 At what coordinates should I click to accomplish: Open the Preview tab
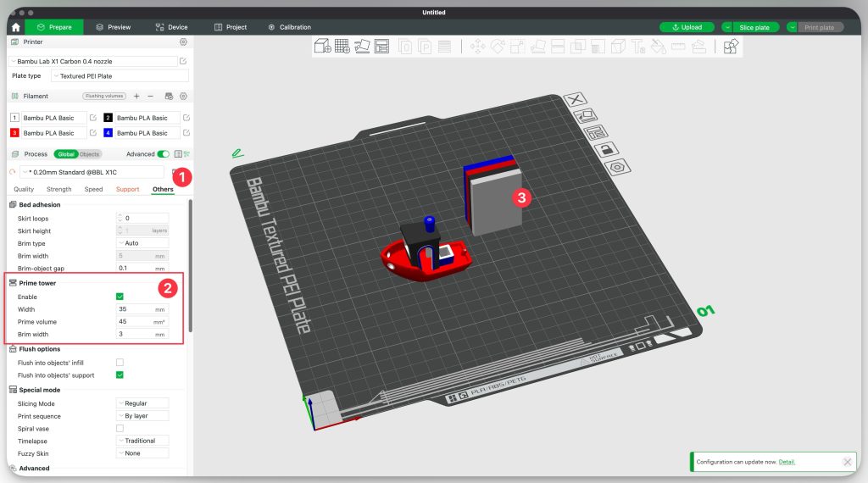[114, 27]
